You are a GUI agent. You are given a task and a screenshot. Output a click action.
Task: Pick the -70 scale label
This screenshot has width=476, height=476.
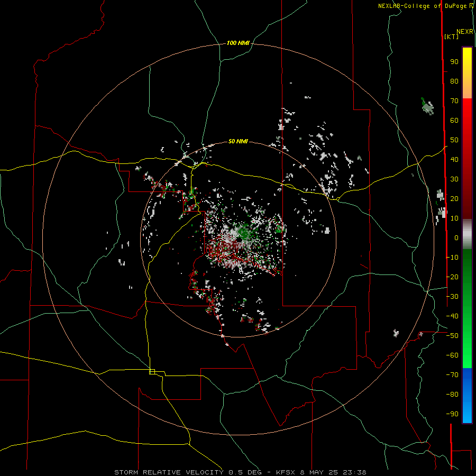tap(452, 375)
